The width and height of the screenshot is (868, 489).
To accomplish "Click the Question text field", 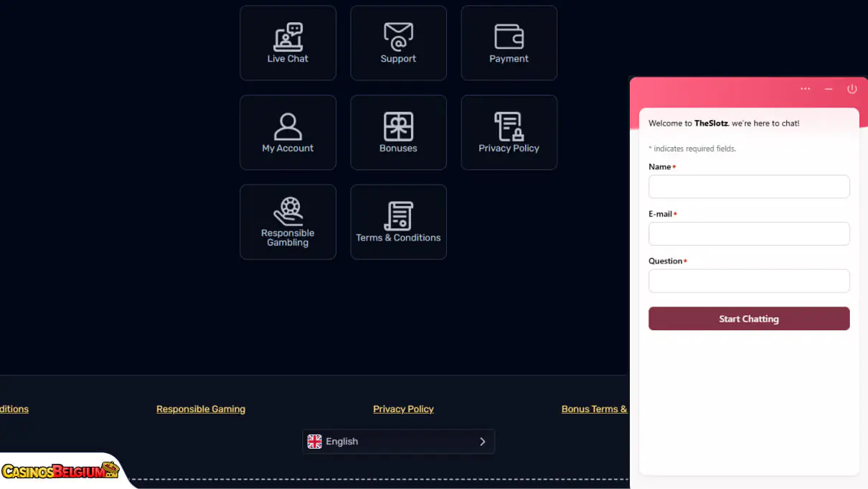I will (x=749, y=281).
